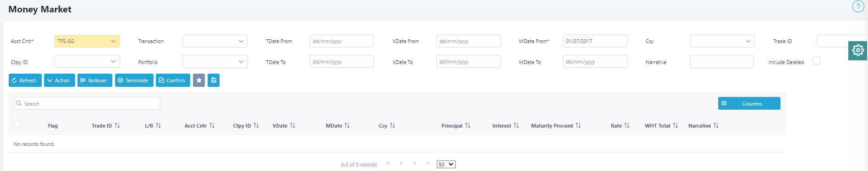Enable the Include Deleted checkbox
This screenshot has height=171, width=868.
tap(816, 61)
